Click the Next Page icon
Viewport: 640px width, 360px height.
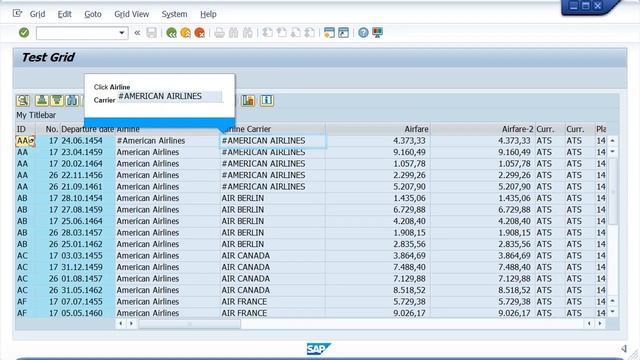[x=296, y=33]
